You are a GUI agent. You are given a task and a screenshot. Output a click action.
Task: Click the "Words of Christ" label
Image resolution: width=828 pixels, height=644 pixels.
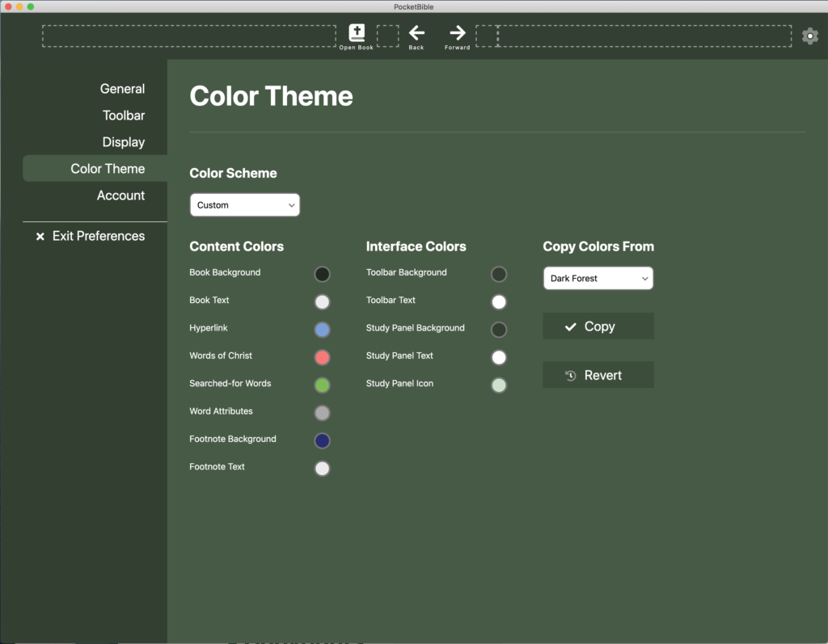[x=221, y=356]
